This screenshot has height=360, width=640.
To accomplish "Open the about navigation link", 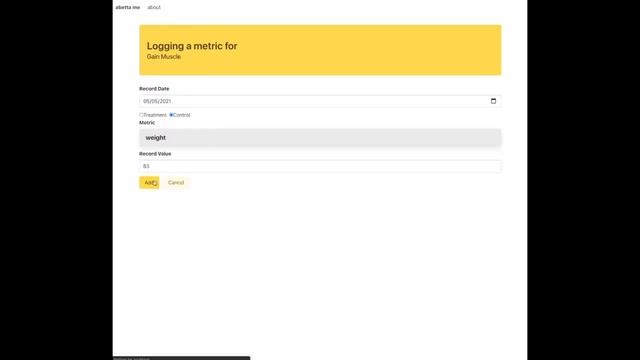I will click(x=154, y=7).
